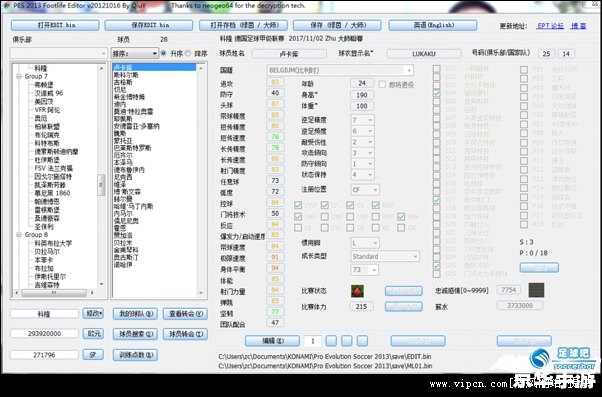Click the 编辑 edit button
The image size is (602, 397).
[273, 341]
